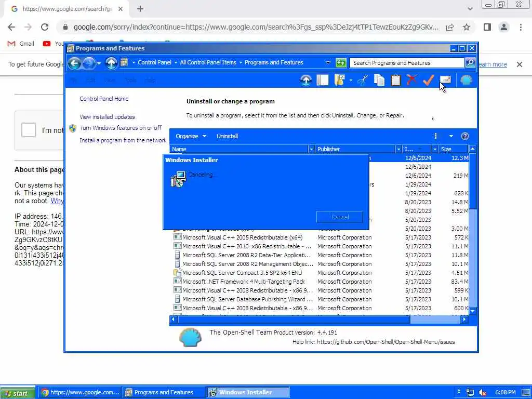
Task: Expand the address bar history dropdown
Action: 328,63
